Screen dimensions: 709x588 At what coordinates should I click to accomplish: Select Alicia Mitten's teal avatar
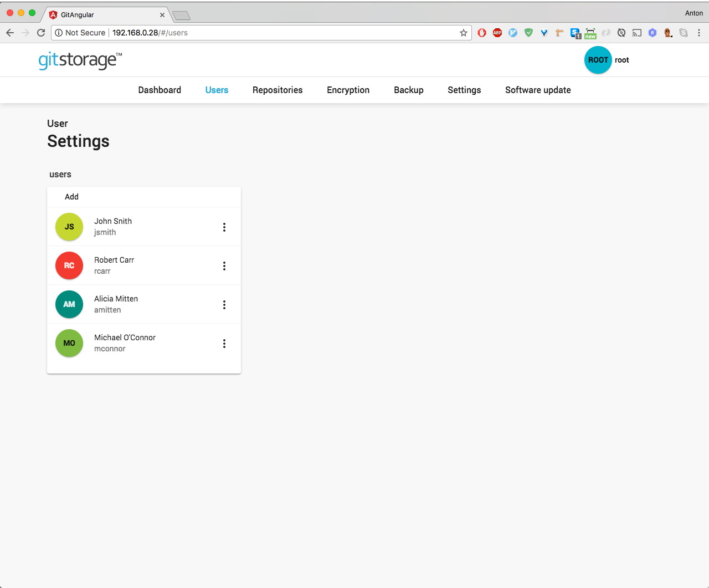click(69, 304)
